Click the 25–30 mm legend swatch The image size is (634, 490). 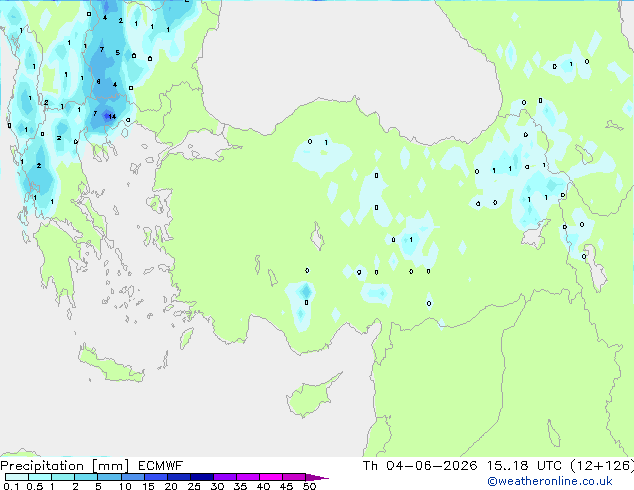click(x=201, y=477)
